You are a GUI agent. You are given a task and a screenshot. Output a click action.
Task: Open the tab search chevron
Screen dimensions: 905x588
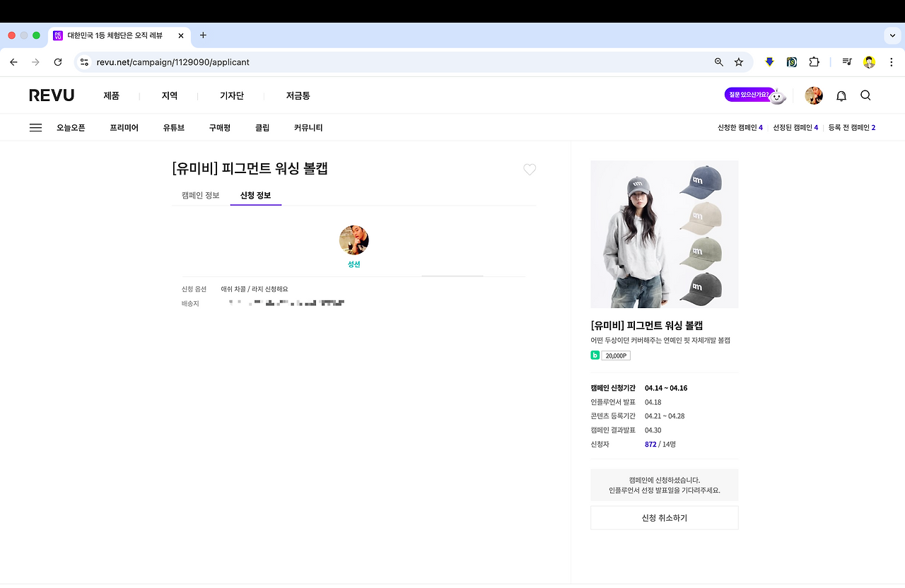click(x=892, y=35)
